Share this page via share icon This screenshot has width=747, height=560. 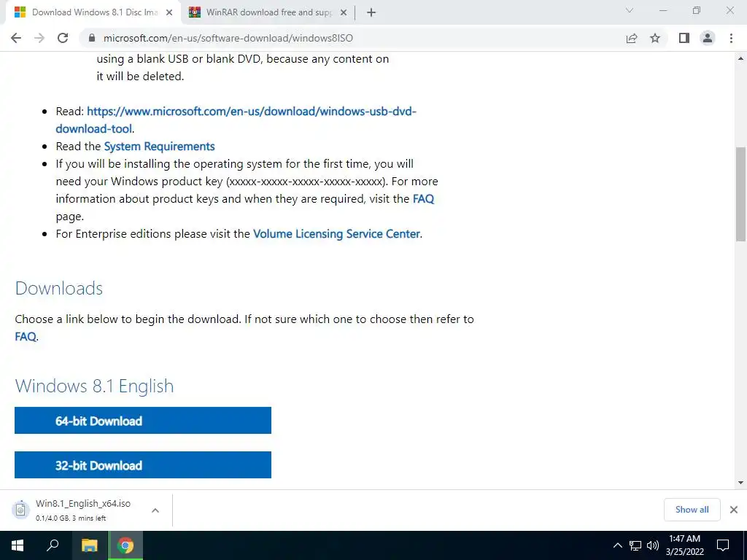pos(632,38)
